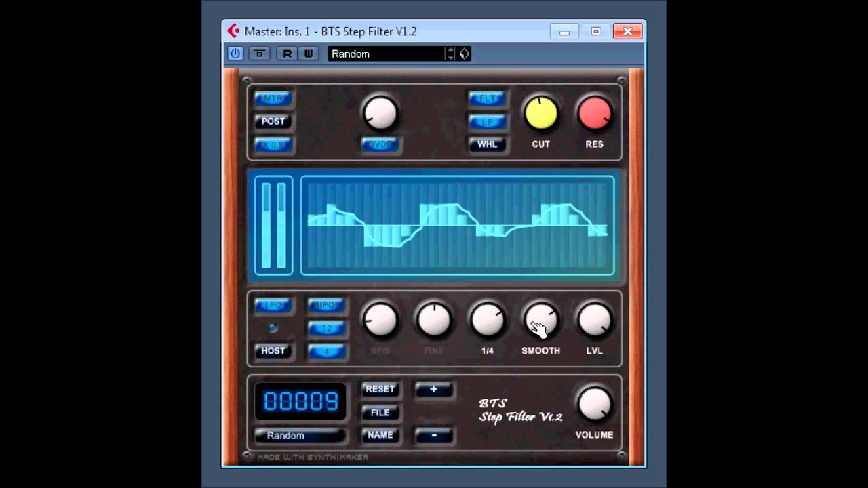Close the BTS Step Filter window
Viewport: 868px width, 488px height.
click(x=627, y=31)
